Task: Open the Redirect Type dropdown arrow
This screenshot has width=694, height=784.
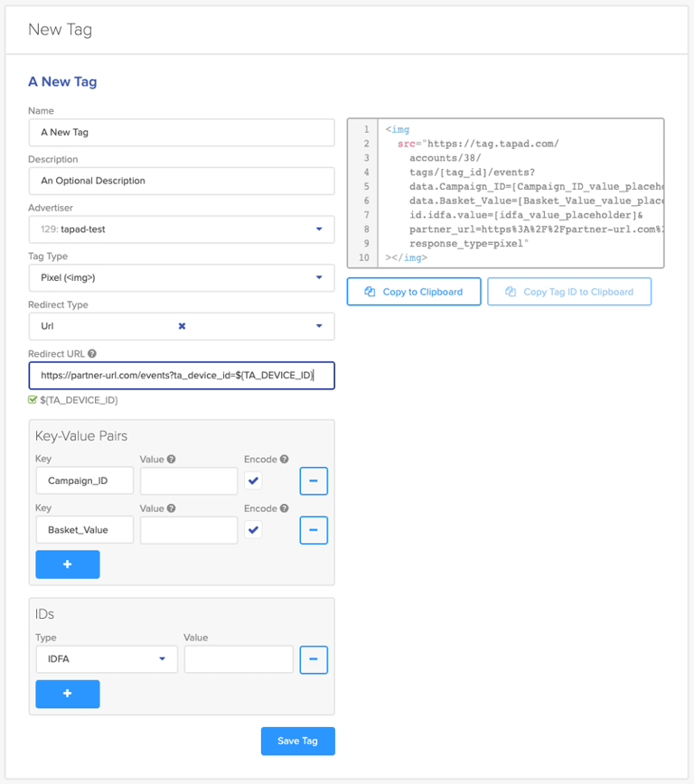Action: click(319, 326)
